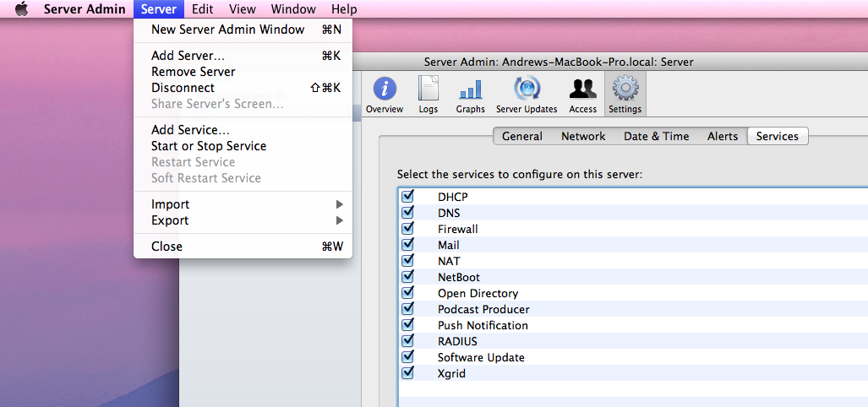Toggle the Mail service checkbox
Viewport: 868px width, 407px height.
[x=408, y=244]
